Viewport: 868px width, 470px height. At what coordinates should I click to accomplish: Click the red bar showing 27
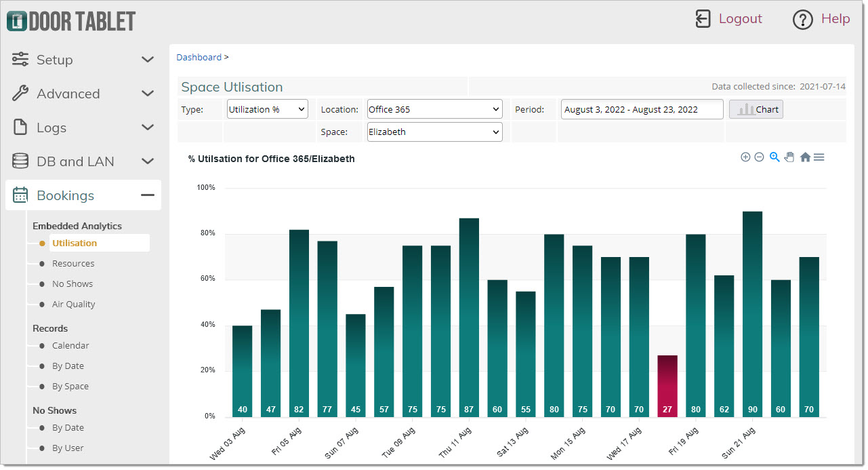point(667,385)
